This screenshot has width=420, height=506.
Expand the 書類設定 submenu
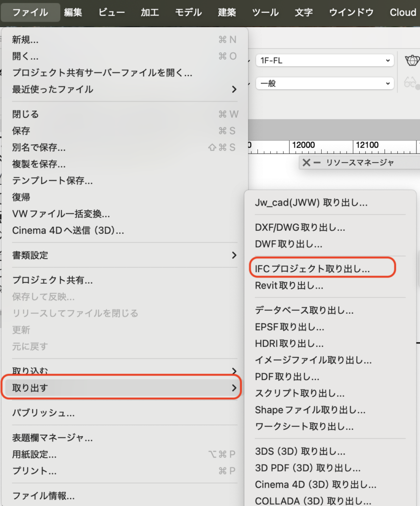point(124,255)
